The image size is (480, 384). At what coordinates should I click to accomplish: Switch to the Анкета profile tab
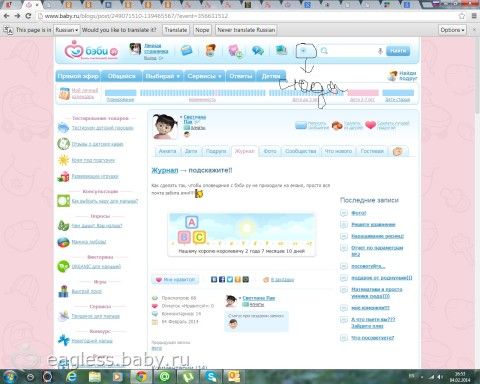coord(167,151)
